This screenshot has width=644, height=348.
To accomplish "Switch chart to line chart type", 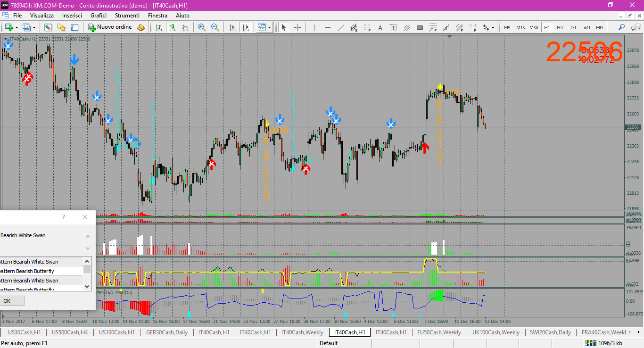I will 185,27.
